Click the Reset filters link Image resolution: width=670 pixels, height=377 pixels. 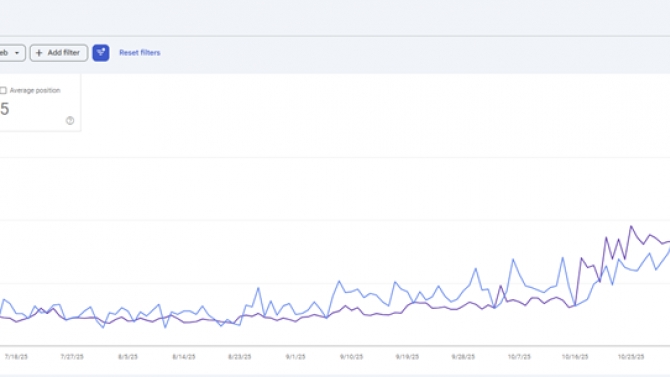point(140,53)
